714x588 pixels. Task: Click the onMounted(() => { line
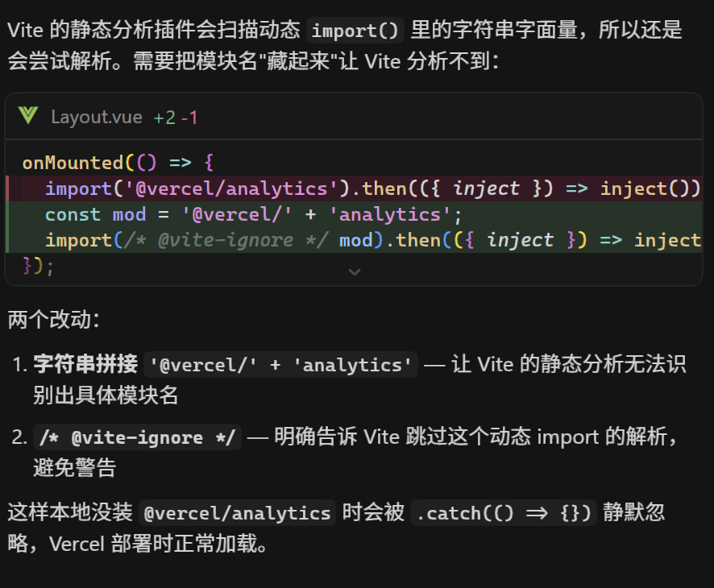(118, 163)
